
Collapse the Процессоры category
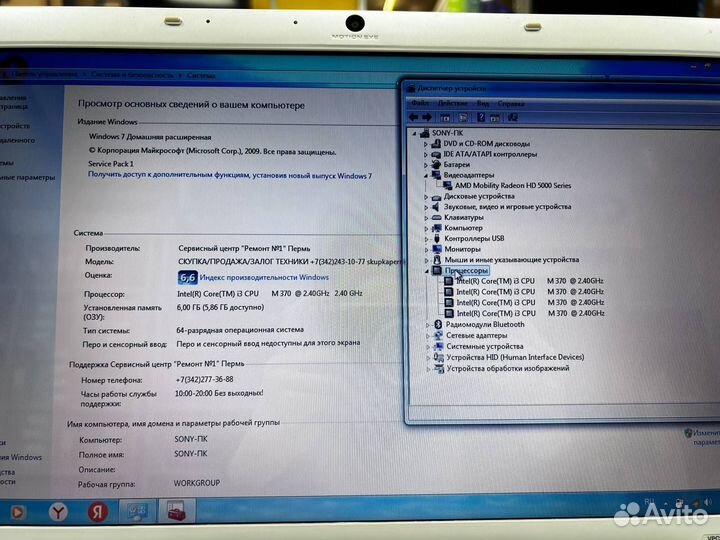427,271
